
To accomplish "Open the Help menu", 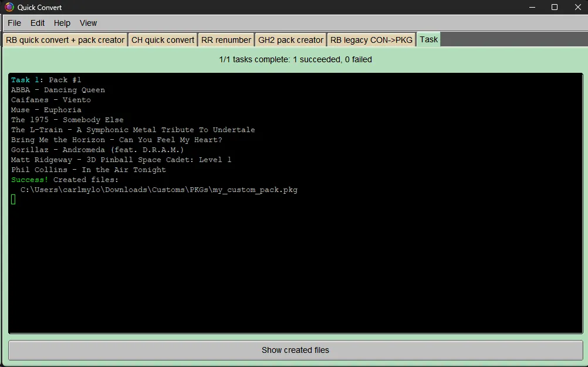I will [62, 23].
